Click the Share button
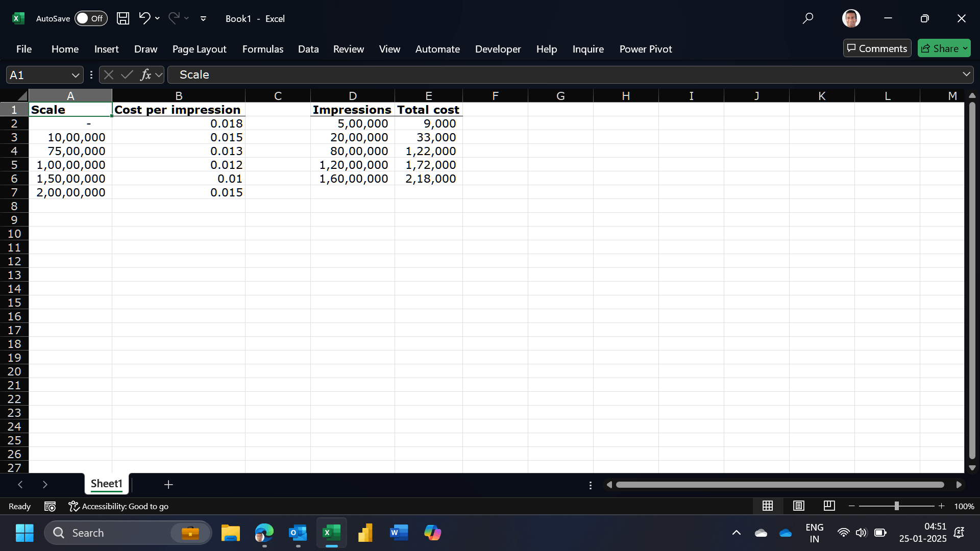980x551 pixels. pyautogui.click(x=944, y=48)
